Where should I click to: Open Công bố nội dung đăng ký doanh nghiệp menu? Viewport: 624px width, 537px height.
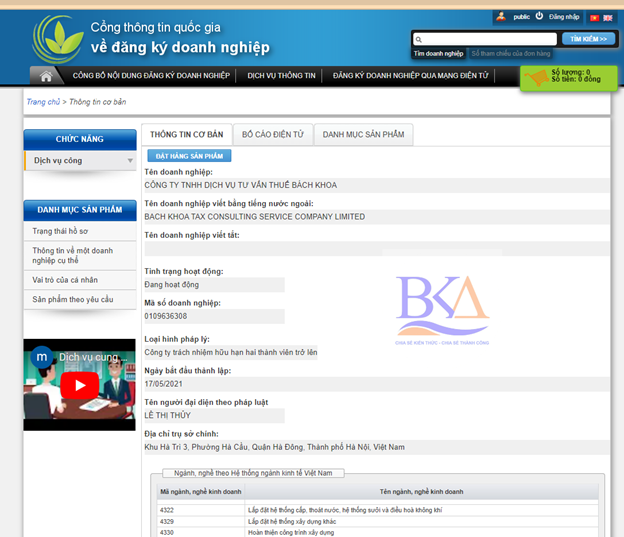pos(151,76)
